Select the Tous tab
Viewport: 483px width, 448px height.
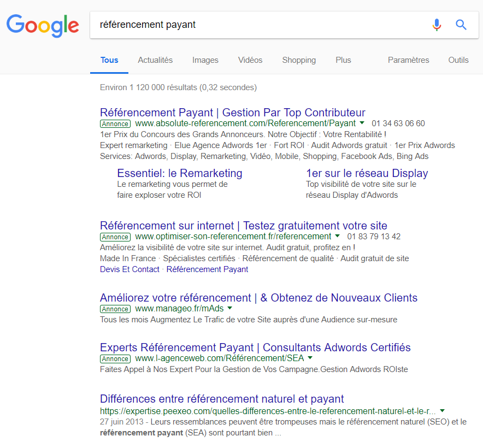click(x=109, y=60)
